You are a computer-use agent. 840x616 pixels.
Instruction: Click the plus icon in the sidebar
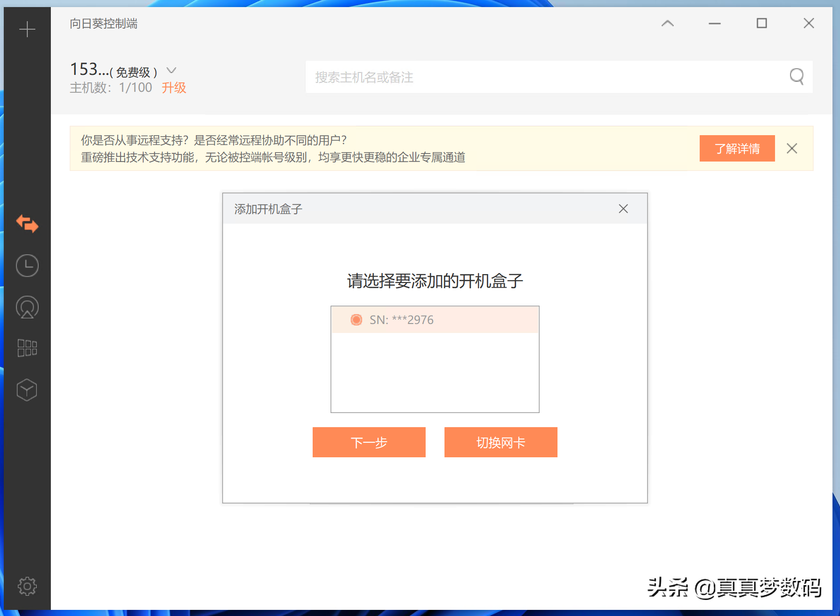[x=27, y=29]
